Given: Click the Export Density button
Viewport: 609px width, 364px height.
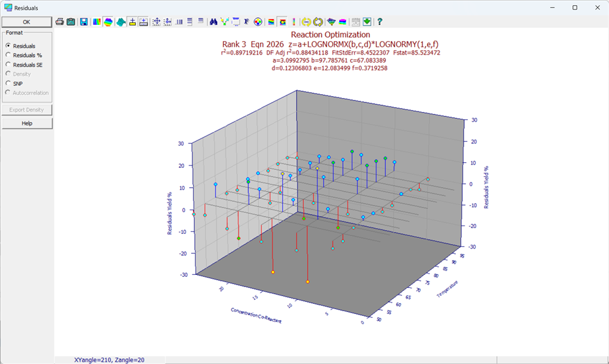Looking at the screenshot, I should 27,110.
